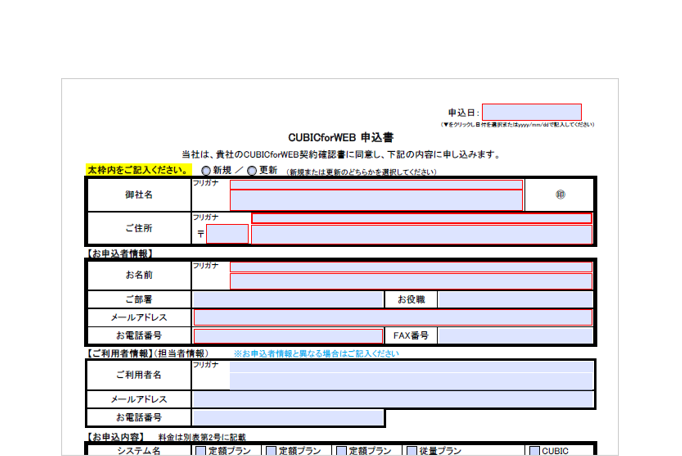The height and width of the screenshot is (456, 682).
Task: Click the 料金は別表第2号に記載 note
Action: pos(202,437)
